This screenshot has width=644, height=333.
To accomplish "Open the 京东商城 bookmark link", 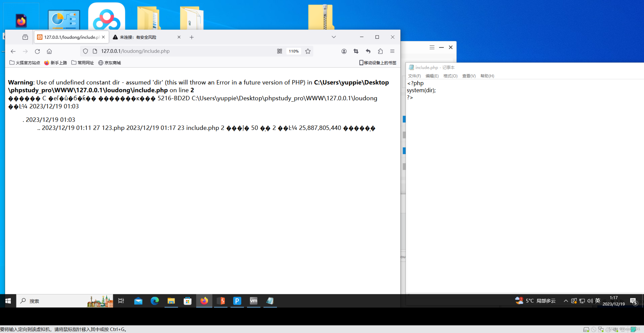I will [110, 63].
